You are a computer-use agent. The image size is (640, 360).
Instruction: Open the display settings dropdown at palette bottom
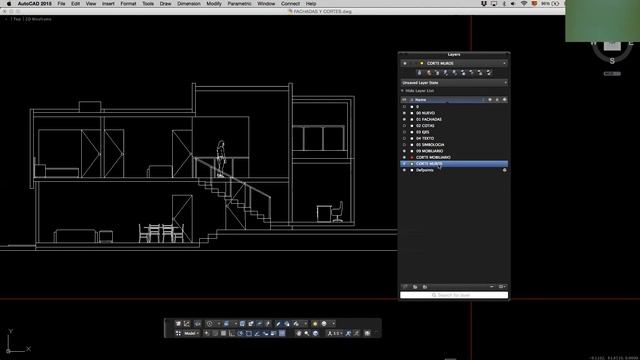coord(502,287)
